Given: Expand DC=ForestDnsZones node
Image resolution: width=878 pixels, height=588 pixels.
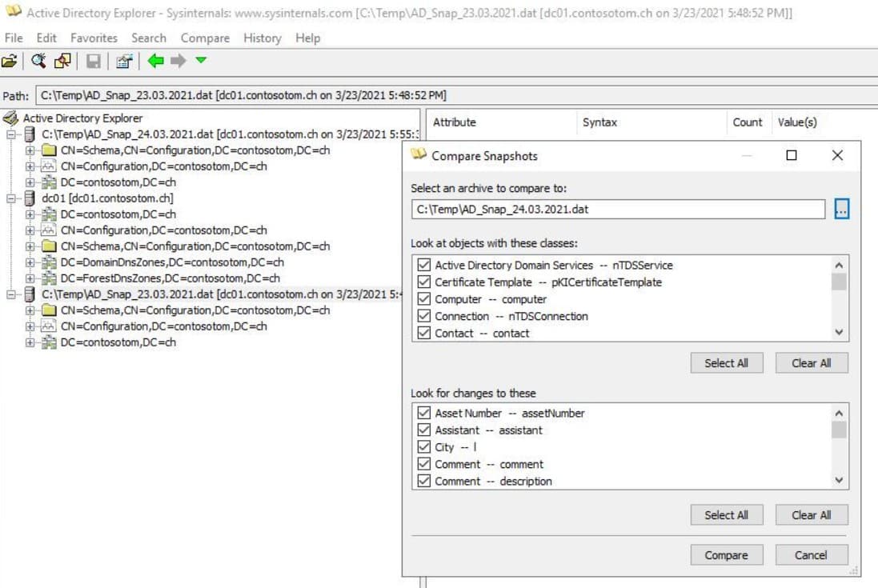Looking at the screenshot, I should [x=30, y=278].
